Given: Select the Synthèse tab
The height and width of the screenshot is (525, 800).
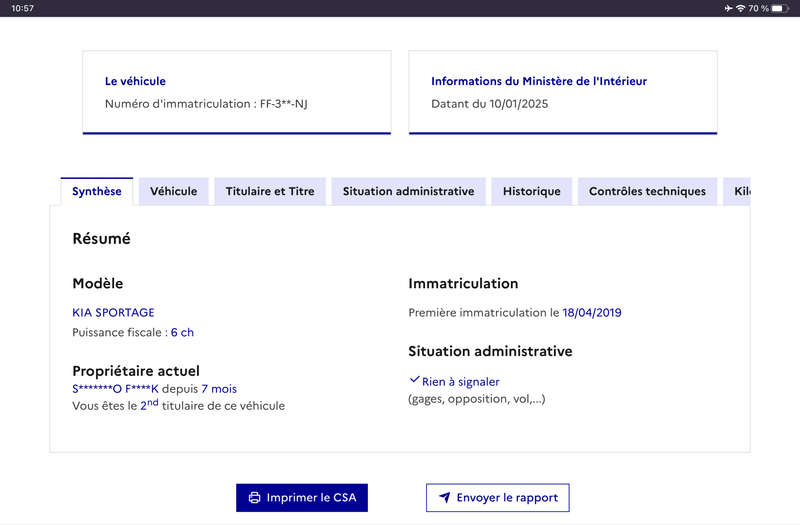Looking at the screenshot, I should (97, 191).
